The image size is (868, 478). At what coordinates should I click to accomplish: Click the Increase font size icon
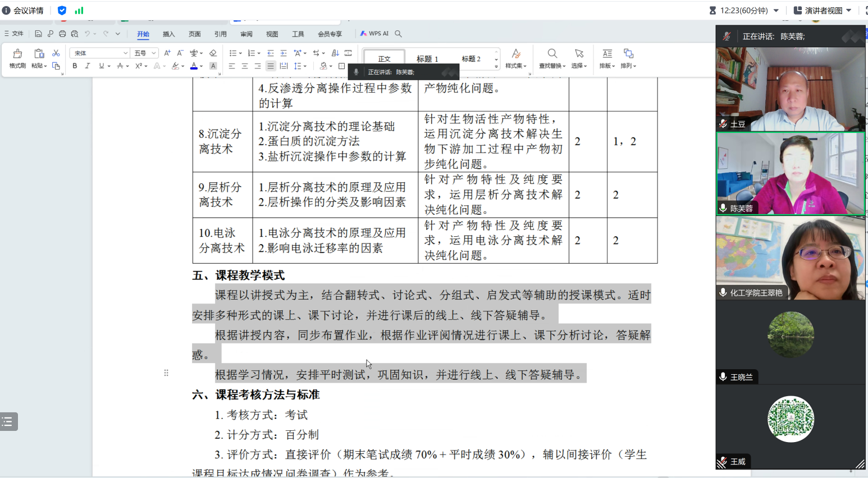pyautogui.click(x=167, y=53)
